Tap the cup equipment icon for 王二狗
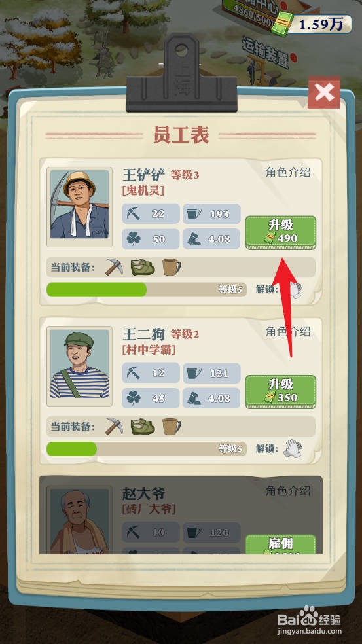362x644 pixels. click(x=171, y=426)
